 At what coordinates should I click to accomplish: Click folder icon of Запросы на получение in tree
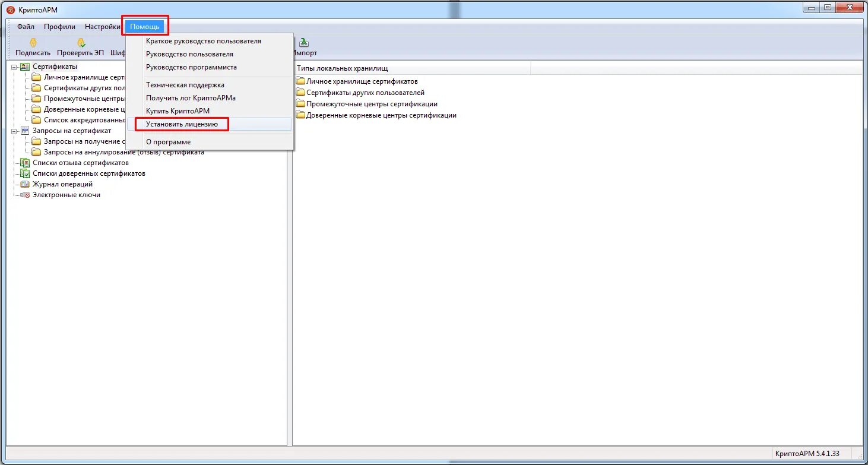pyautogui.click(x=37, y=141)
